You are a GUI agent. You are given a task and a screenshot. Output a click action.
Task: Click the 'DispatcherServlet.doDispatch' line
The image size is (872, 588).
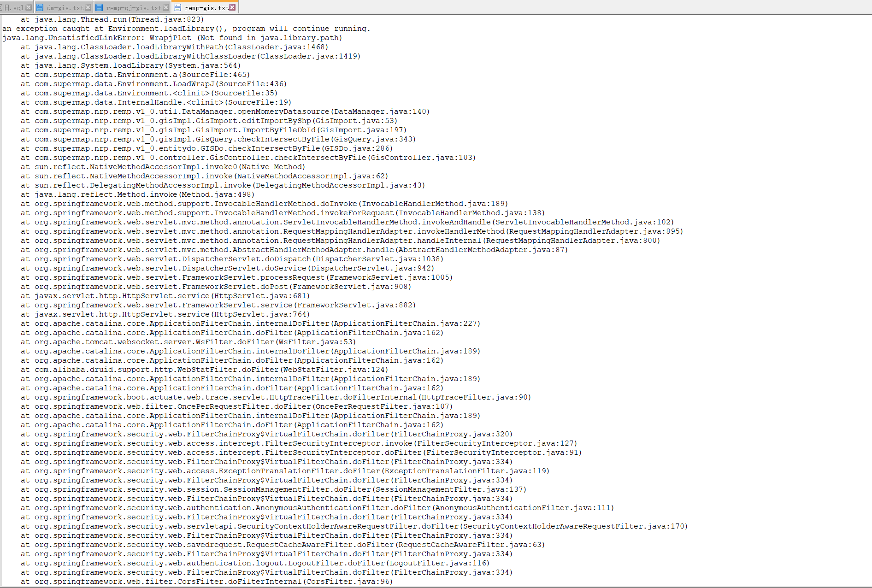[x=232, y=259]
